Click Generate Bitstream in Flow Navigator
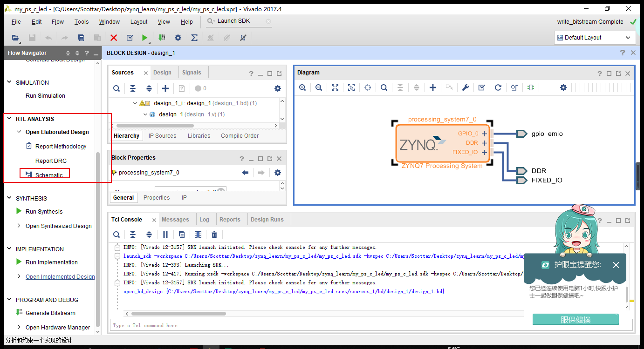Image resolution: width=644 pixels, height=349 pixels. [x=50, y=313]
